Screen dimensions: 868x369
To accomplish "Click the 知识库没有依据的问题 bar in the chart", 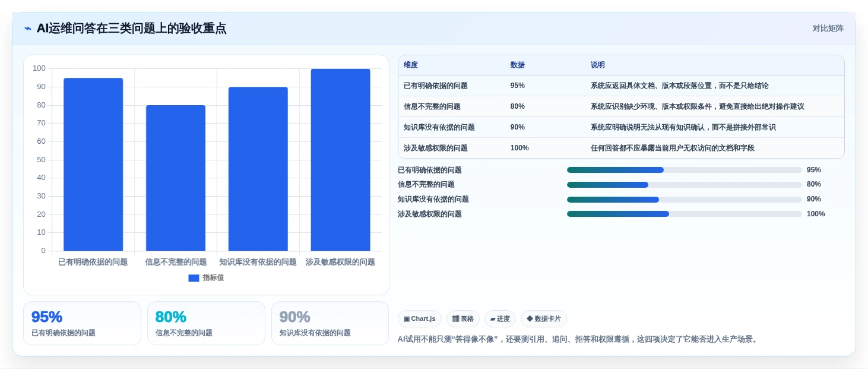I will tap(258, 169).
